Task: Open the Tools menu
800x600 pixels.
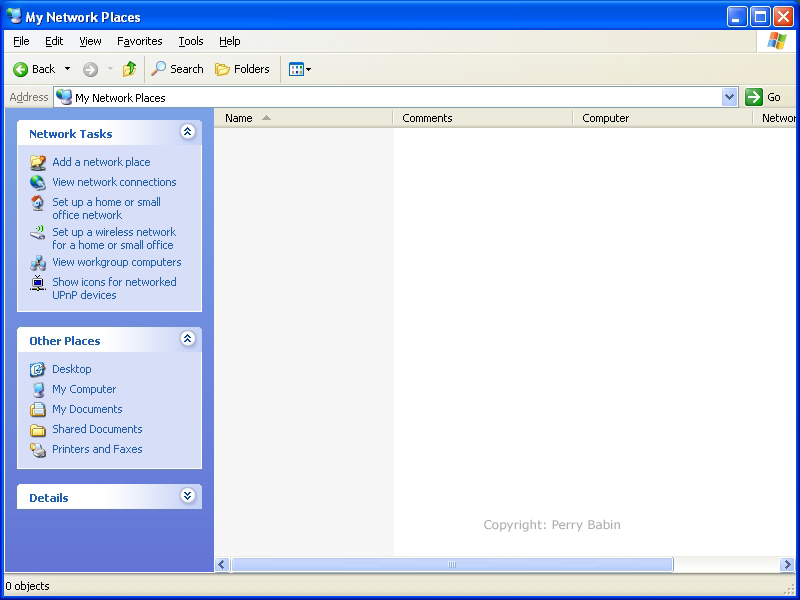Action: (x=191, y=41)
